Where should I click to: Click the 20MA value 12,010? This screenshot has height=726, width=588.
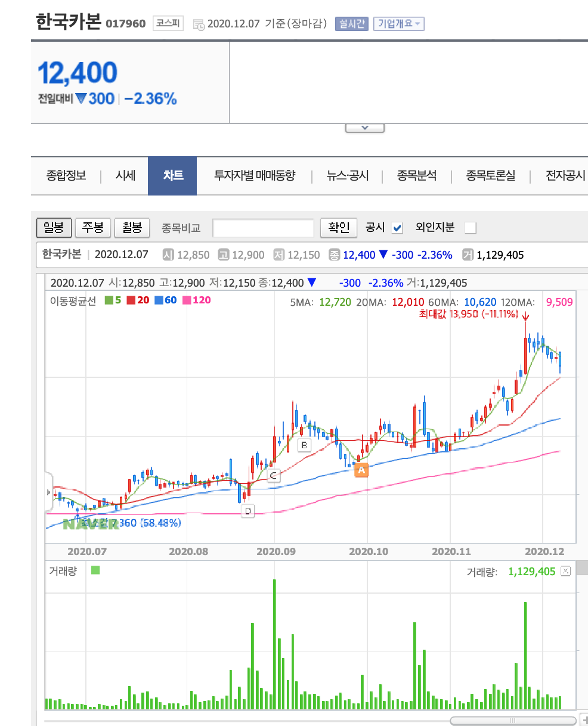(x=407, y=302)
